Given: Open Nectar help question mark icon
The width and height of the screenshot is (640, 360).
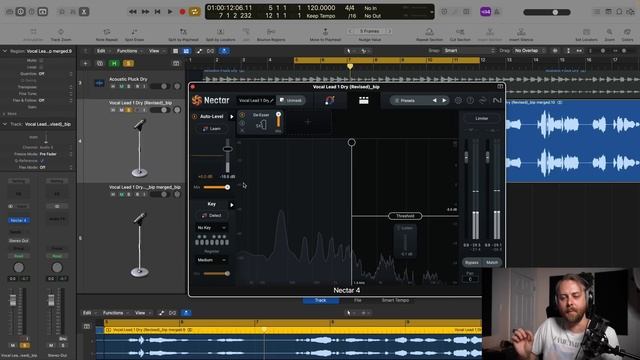Looking at the screenshot, I should click(x=470, y=100).
